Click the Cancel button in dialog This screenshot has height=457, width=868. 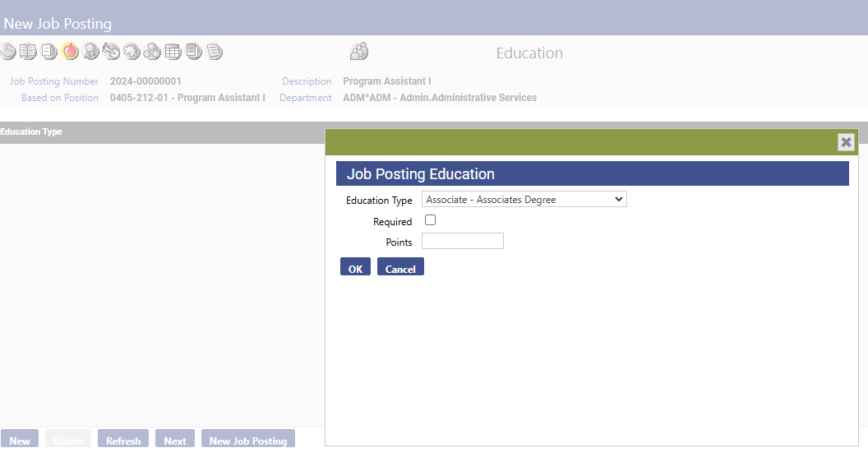400,266
